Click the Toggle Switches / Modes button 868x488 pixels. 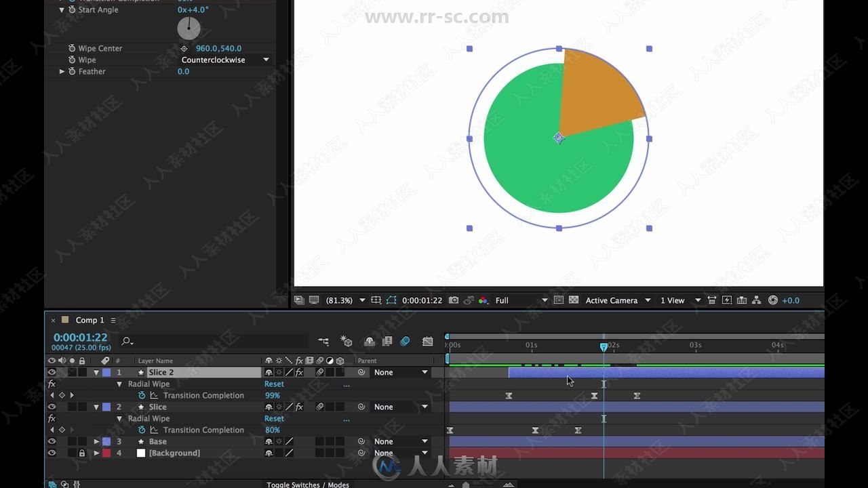tap(308, 484)
